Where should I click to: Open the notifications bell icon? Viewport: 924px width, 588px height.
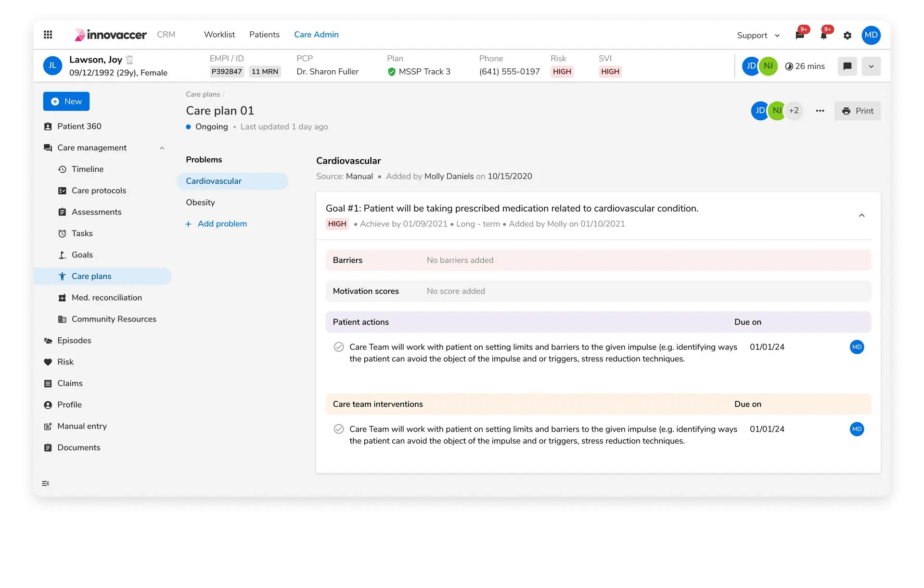pos(823,35)
